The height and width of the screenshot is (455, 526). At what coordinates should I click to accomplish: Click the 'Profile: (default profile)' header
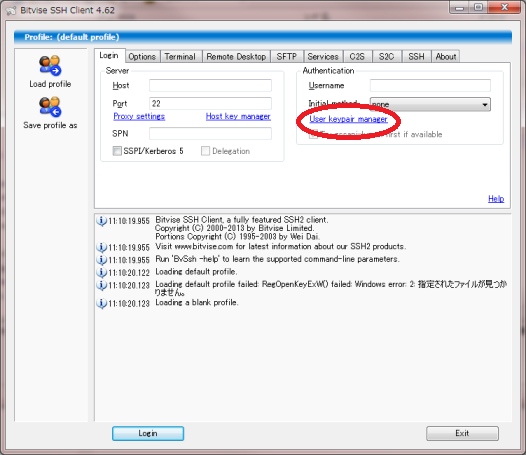72,37
